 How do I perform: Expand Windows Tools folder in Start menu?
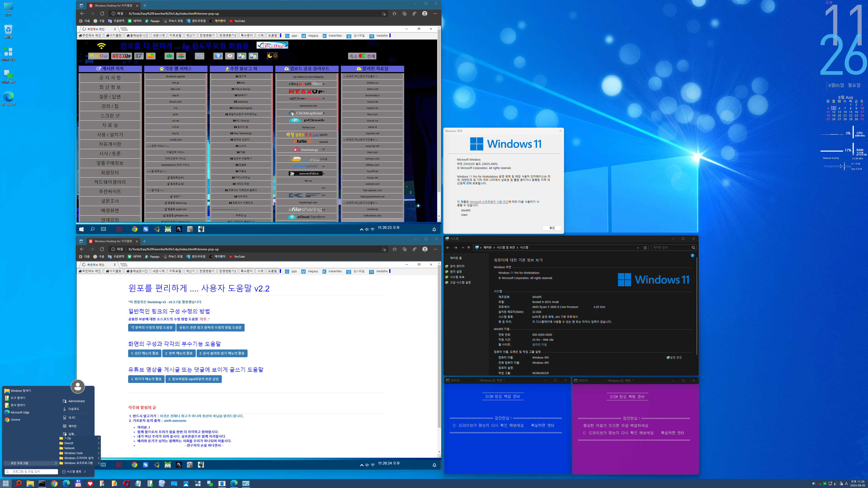pyautogui.click(x=99, y=453)
